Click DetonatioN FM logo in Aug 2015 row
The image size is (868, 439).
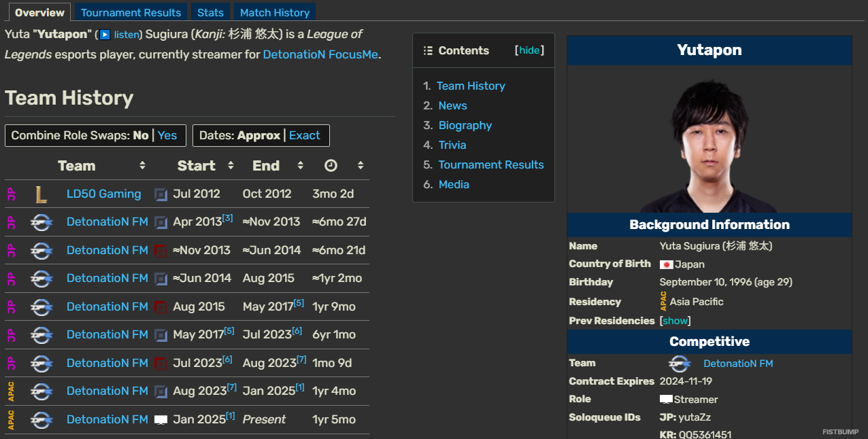tap(41, 306)
